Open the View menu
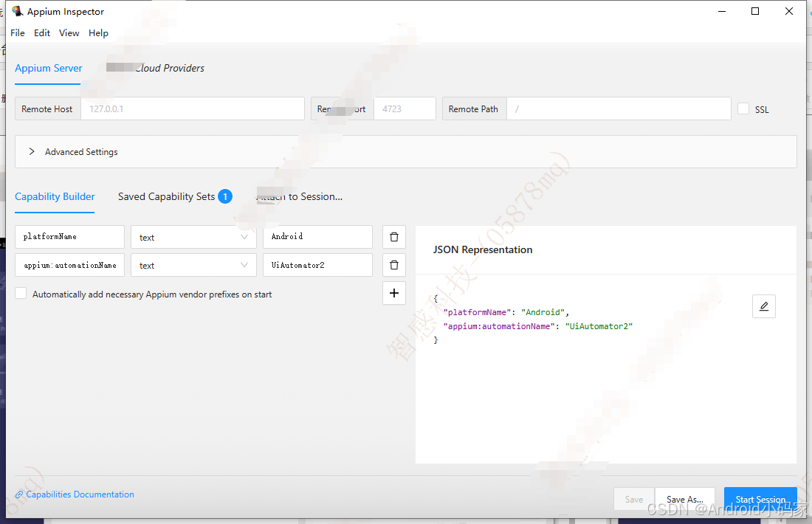 point(69,33)
